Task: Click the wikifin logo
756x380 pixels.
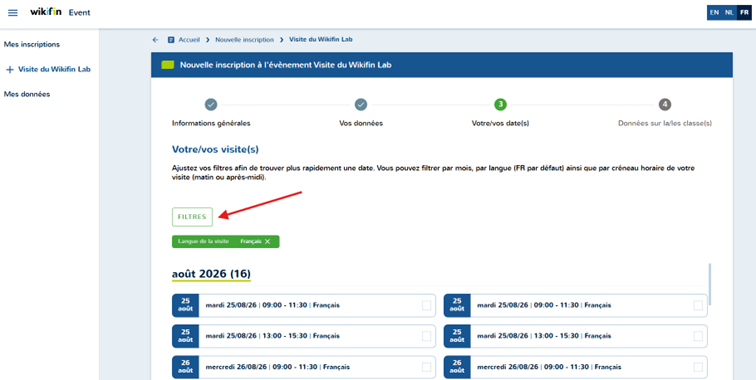Action: tap(46, 12)
